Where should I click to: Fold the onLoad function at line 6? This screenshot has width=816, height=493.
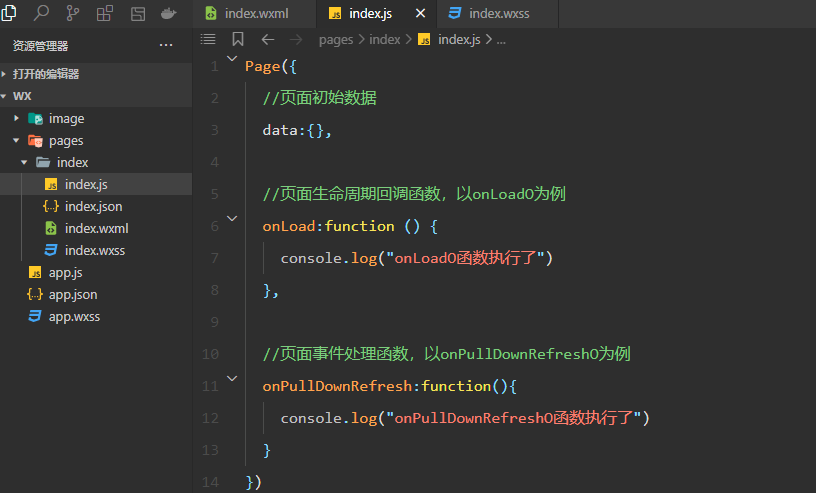[232, 218]
